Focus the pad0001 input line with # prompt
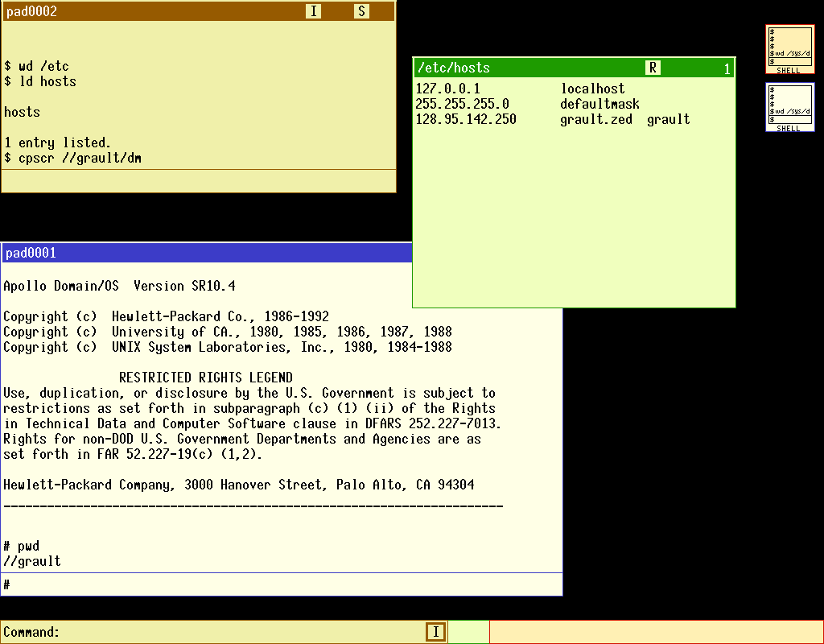Viewport: 824px width, 644px height. pos(282,584)
